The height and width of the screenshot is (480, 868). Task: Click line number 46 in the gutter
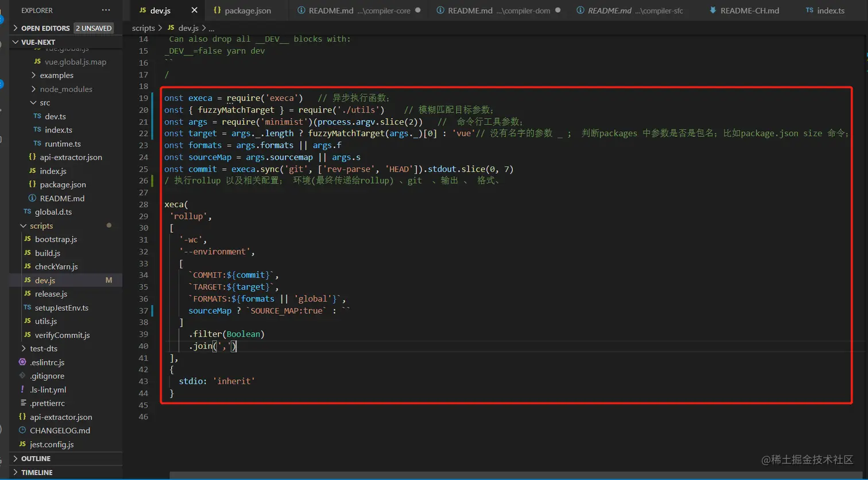[143, 417]
